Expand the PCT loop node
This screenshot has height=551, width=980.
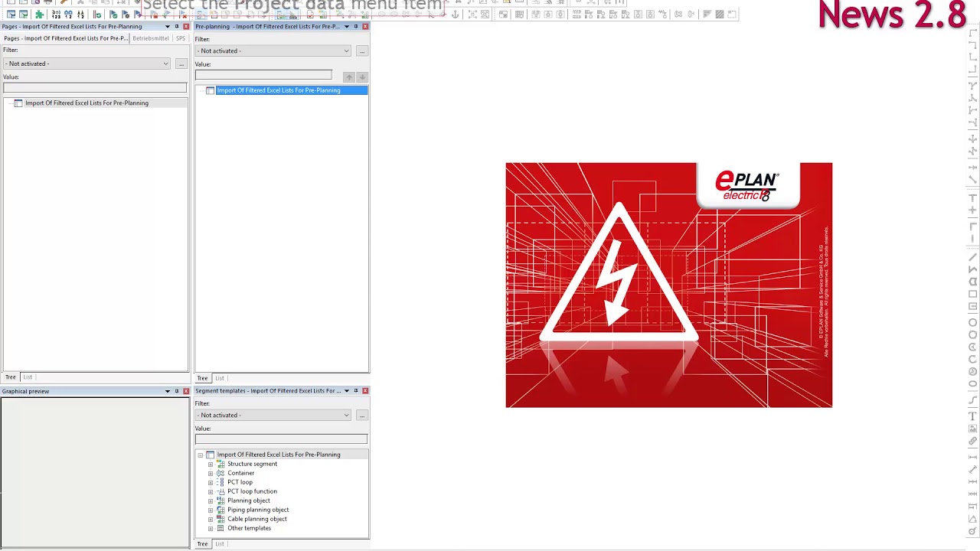click(211, 482)
